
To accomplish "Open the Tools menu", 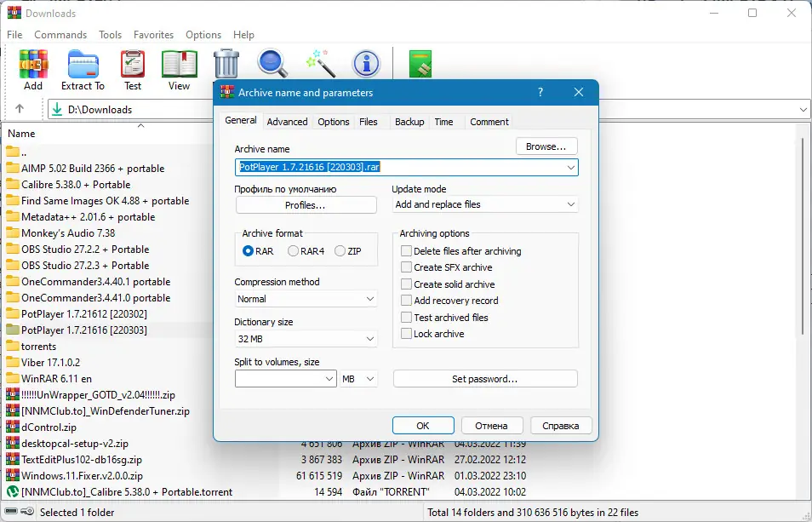I will 111,35.
